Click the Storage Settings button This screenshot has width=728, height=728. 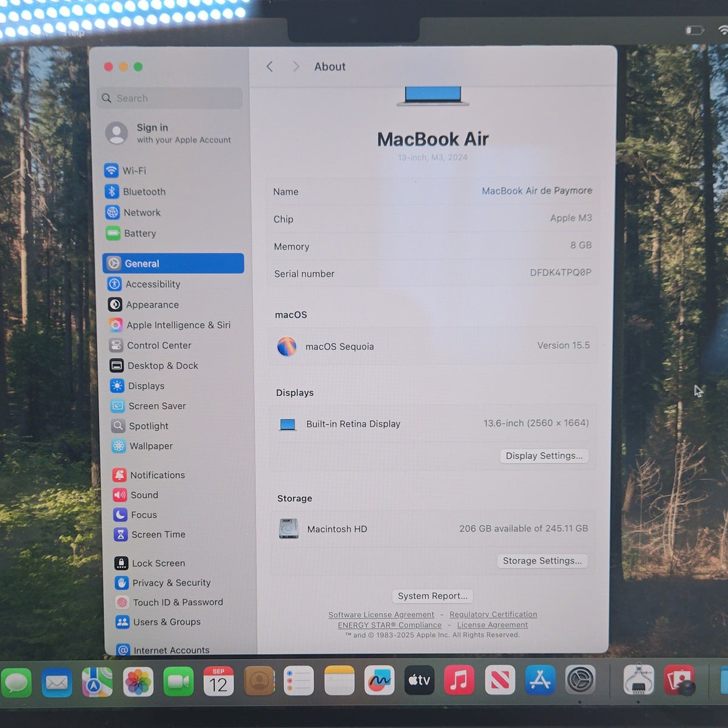[x=542, y=561]
